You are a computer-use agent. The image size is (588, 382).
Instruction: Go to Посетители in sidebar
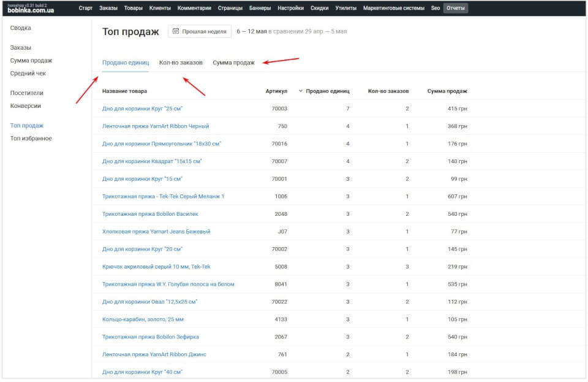26,93
